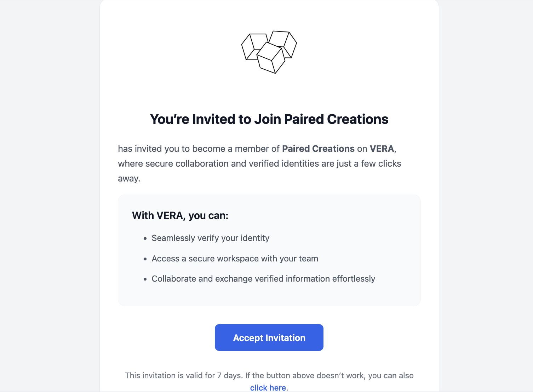
Task: Click the first bullet point marker
Action: [x=145, y=238]
